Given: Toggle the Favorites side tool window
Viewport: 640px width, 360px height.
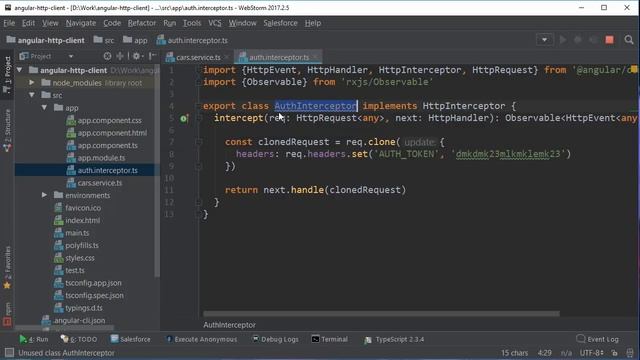Looking at the screenshot, I should pos(7,267).
